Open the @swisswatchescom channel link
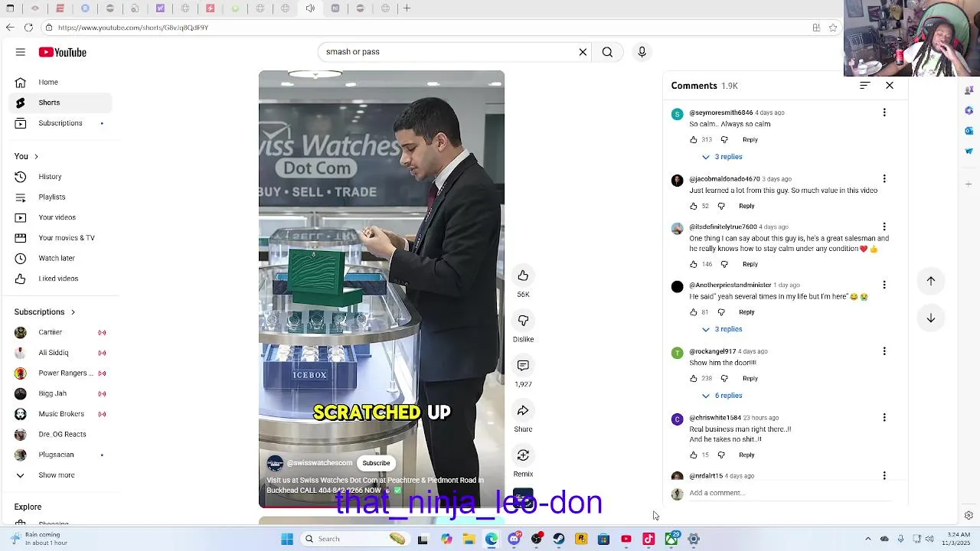This screenshot has height=551, width=980. pyautogui.click(x=319, y=463)
